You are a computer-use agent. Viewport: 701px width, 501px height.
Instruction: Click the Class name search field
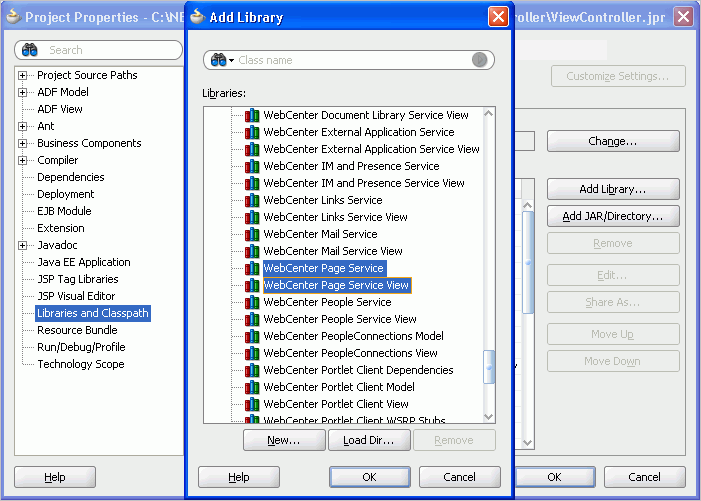click(x=349, y=60)
